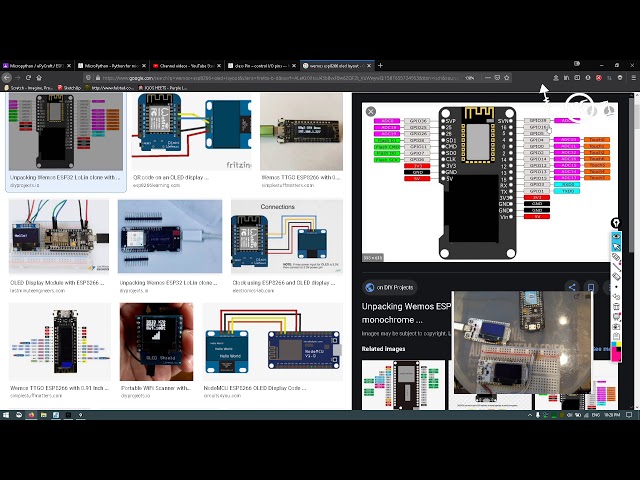
Task: Open the DIY Projects source link
Action: (x=389, y=287)
